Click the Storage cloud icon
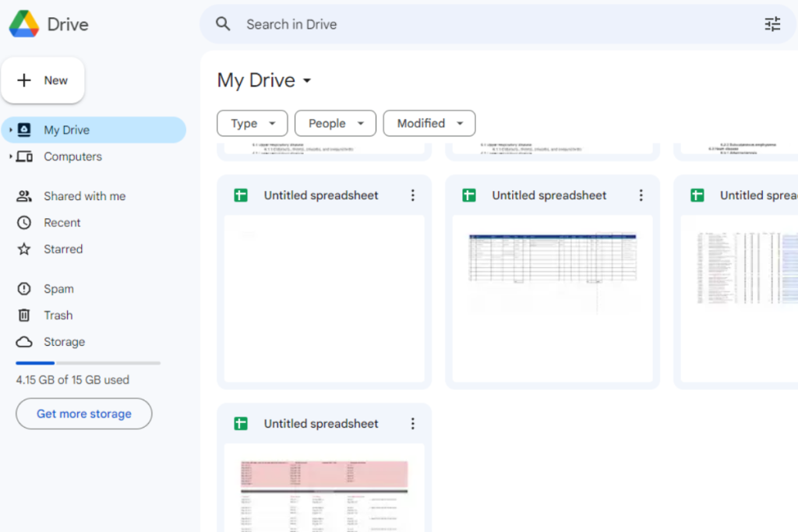Image resolution: width=798 pixels, height=532 pixels. pyautogui.click(x=24, y=342)
